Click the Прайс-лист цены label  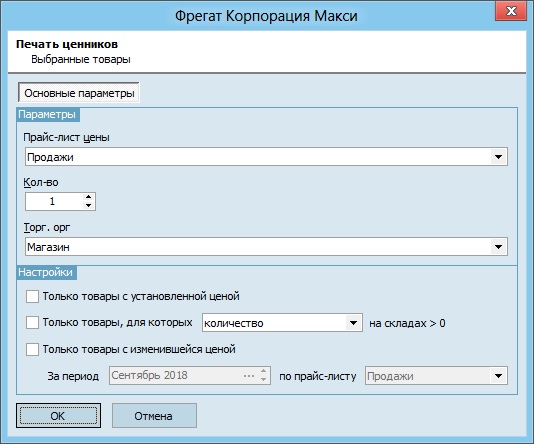(66, 137)
